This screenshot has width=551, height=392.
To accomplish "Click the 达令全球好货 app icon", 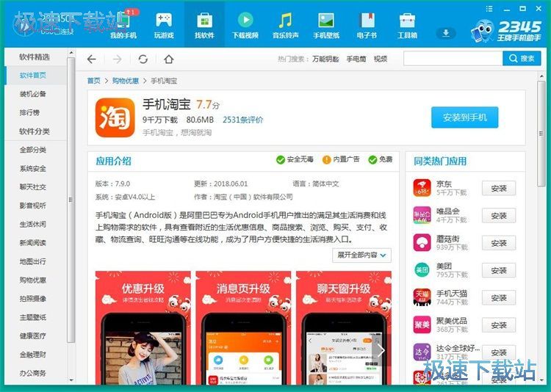I will 422,352.
